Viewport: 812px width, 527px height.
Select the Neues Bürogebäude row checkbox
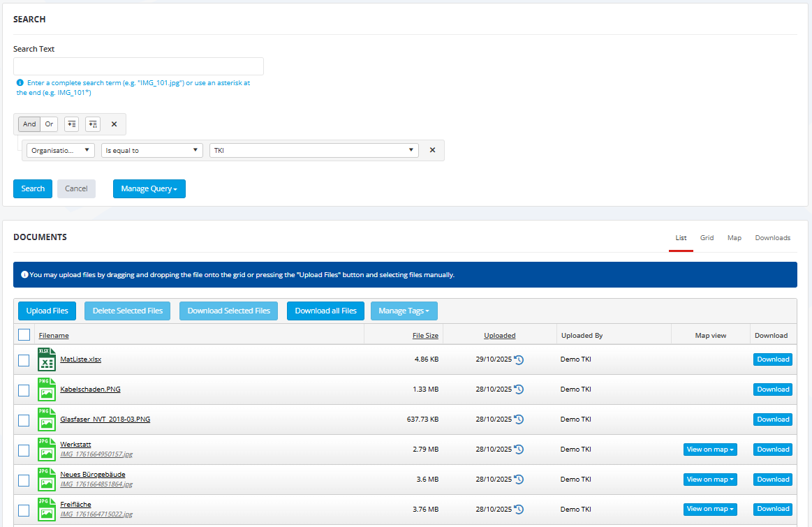click(x=24, y=480)
